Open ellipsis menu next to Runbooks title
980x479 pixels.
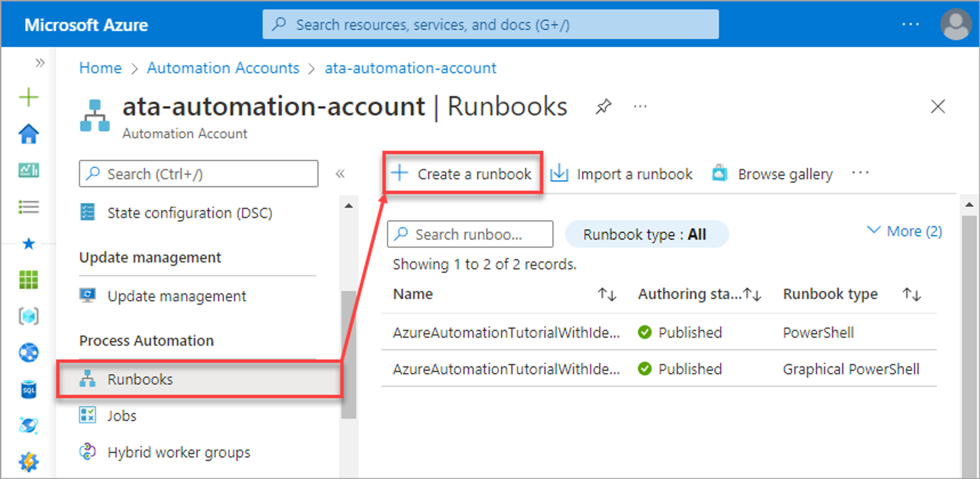pos(640,106)
